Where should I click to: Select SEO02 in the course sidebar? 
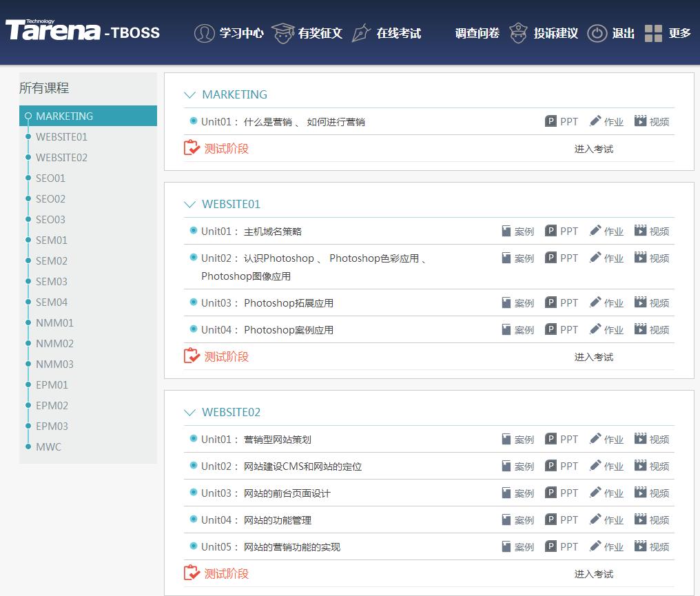point(50,198)
